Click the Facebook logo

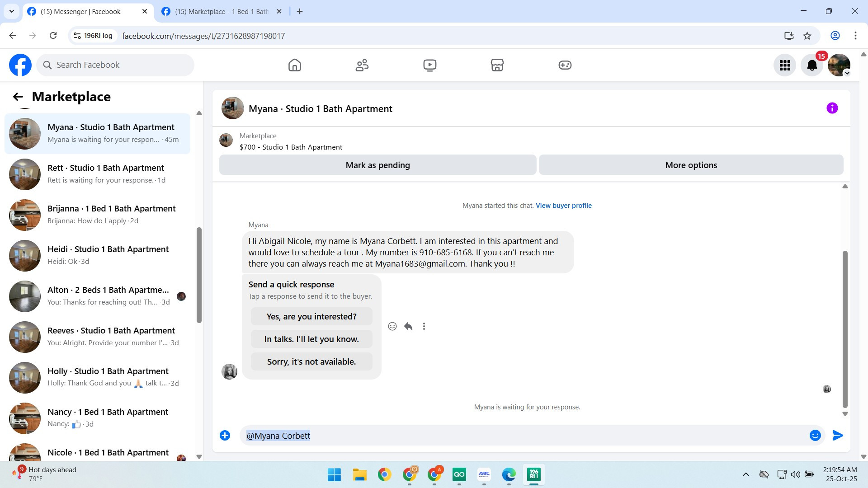click(x=20, y=65)
